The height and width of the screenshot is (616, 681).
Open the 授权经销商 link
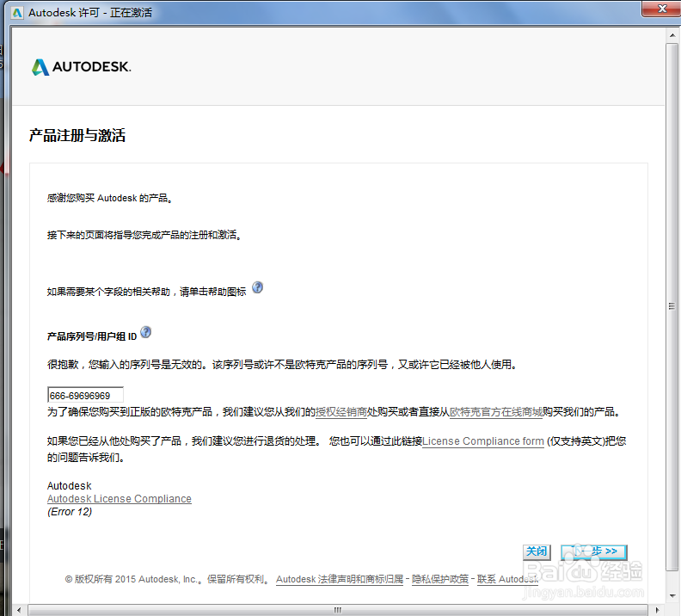tap(341, 412)
